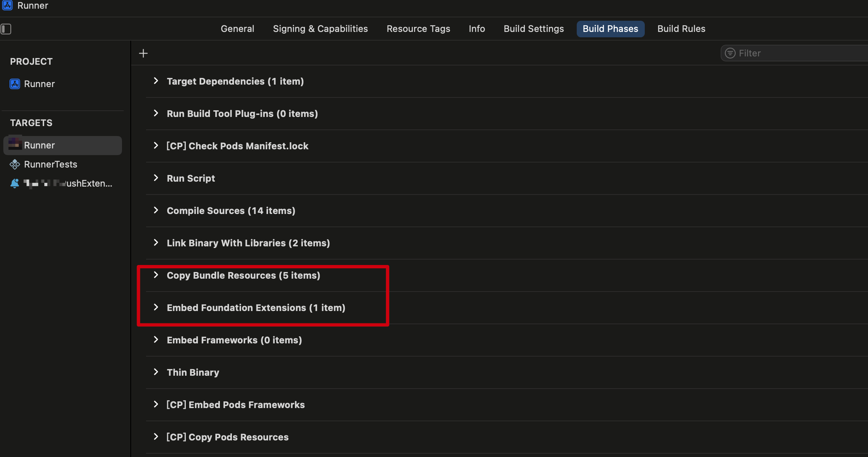Click the Runner title bar label
Viewport: 868px width, 457px height.
tap(33, 5)
